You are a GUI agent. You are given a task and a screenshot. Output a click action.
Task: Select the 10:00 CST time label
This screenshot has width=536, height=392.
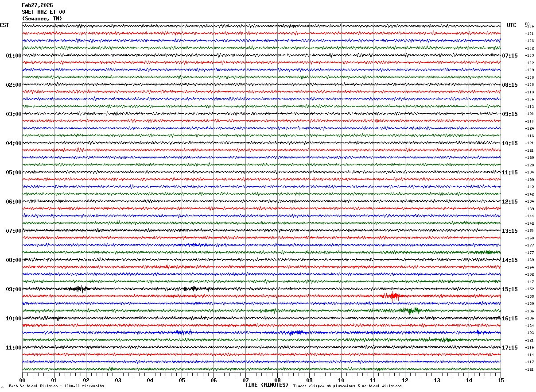14,319
